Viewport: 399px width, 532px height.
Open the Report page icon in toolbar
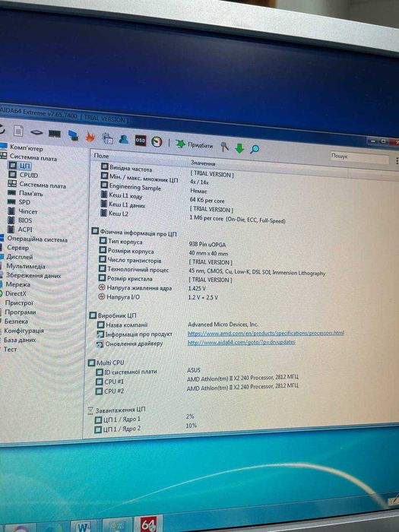(19, 131)
